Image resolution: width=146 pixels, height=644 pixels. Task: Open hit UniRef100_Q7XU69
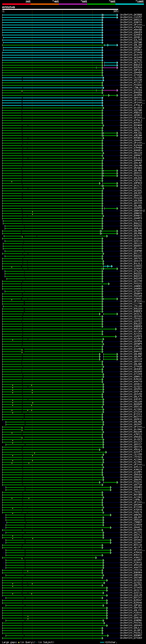pos(131,638)
